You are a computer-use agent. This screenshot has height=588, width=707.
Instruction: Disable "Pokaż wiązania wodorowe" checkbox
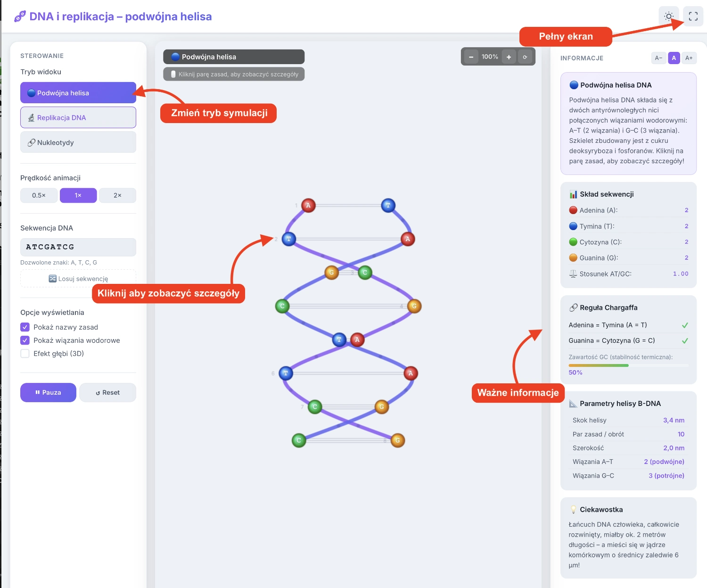tap(25, 340)
